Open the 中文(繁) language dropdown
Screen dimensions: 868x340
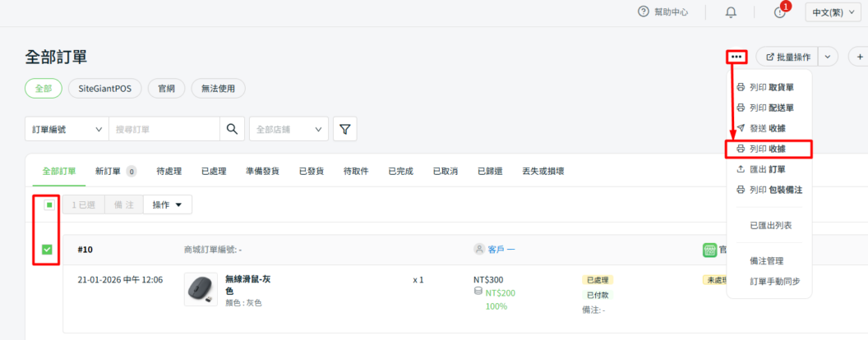coord(835,12)
